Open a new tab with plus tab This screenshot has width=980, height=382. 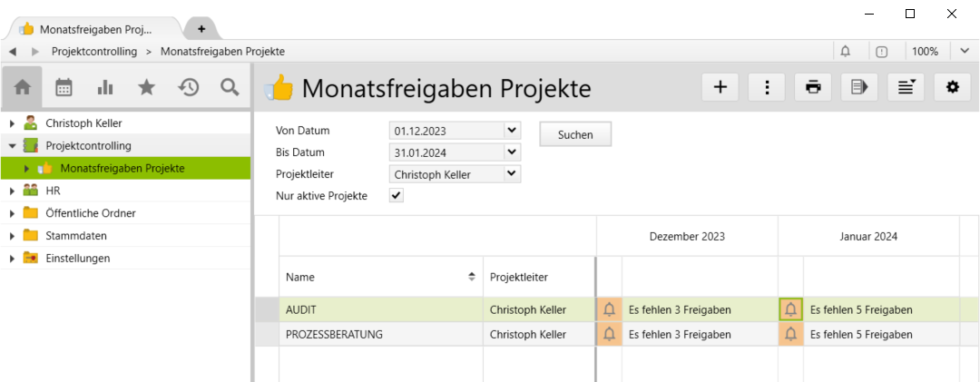[x=201, y=29]
